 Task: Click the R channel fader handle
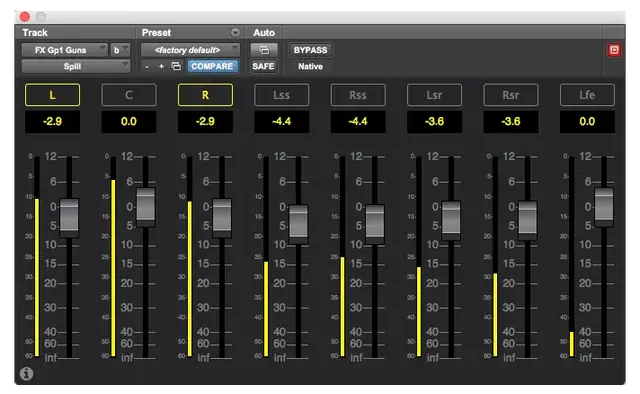pos(222,218)
